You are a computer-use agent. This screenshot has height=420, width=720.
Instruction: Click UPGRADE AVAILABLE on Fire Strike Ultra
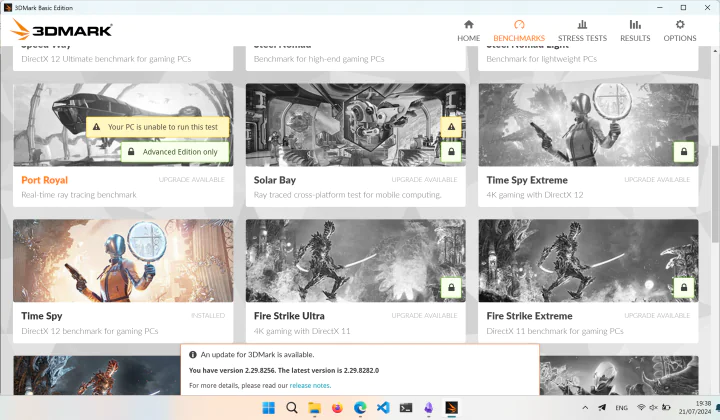click(424, 315)
